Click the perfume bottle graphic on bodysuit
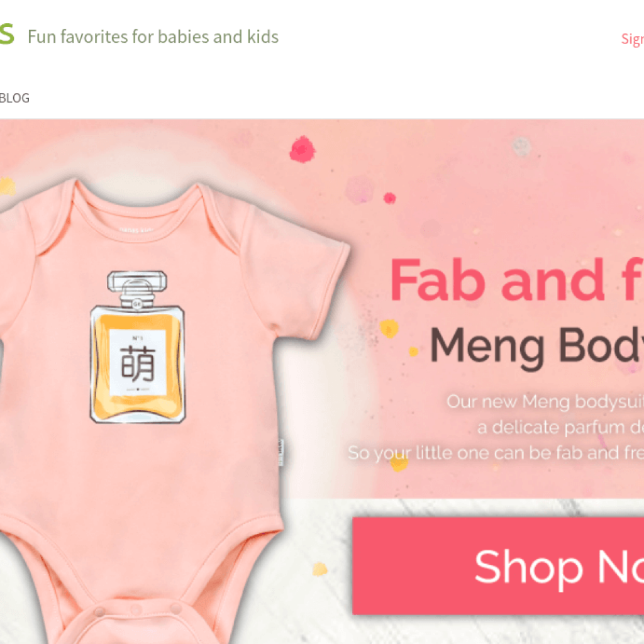644x644 pixels. pyautogui.click(x=138, y=347)
